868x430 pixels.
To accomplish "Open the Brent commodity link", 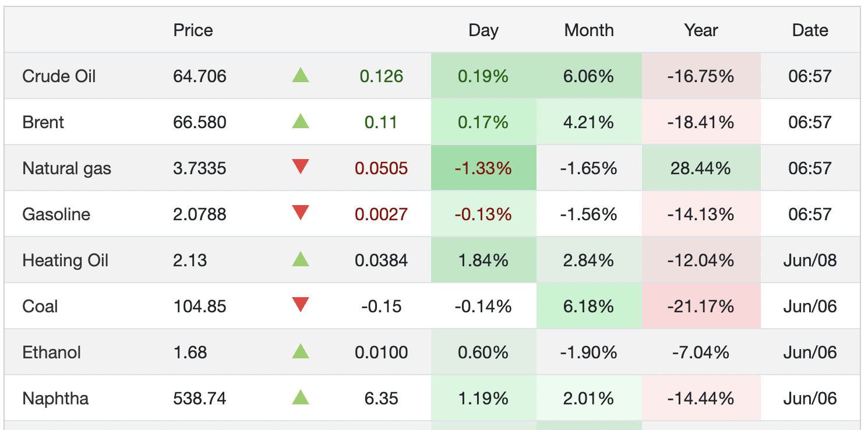I will pyautogui.click(x=43, y=122).
